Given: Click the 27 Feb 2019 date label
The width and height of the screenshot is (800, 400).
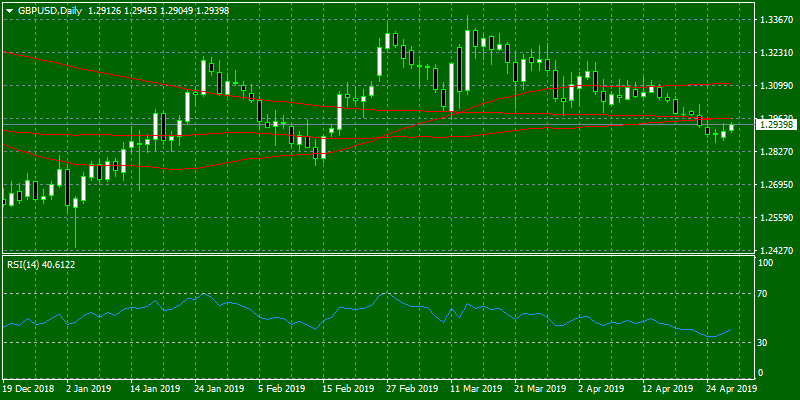Looking at the screenshot, I should pos(411,389).
